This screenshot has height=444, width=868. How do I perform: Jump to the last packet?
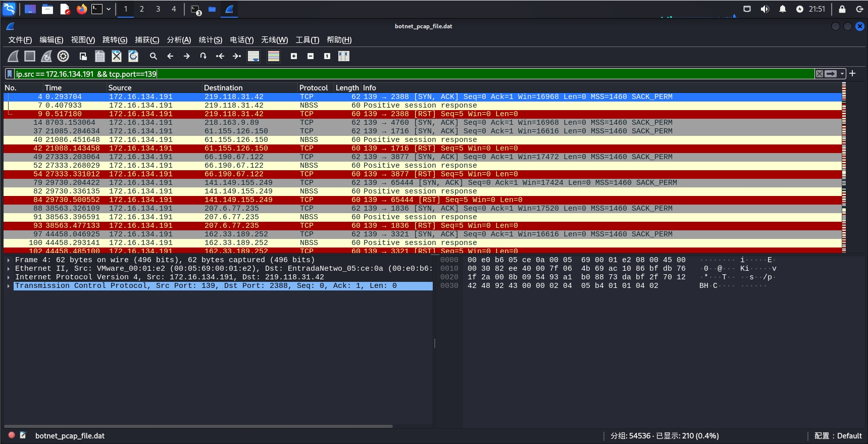click(237, 56)
